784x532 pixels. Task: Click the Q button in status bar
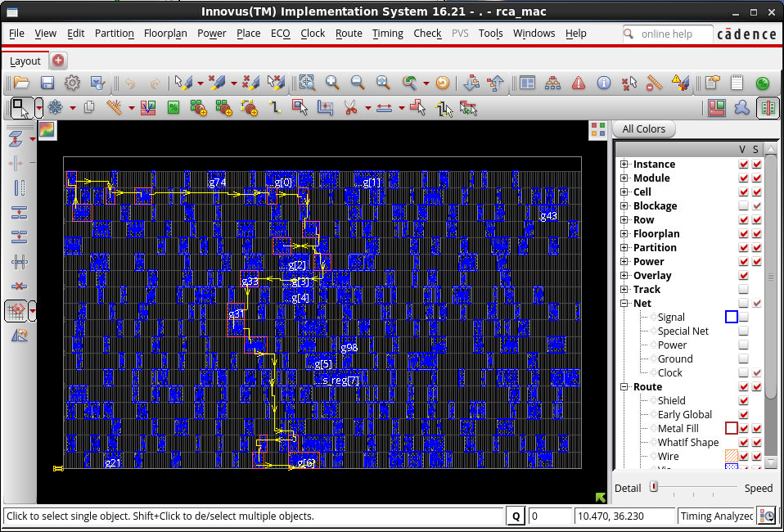coord(516,516)
